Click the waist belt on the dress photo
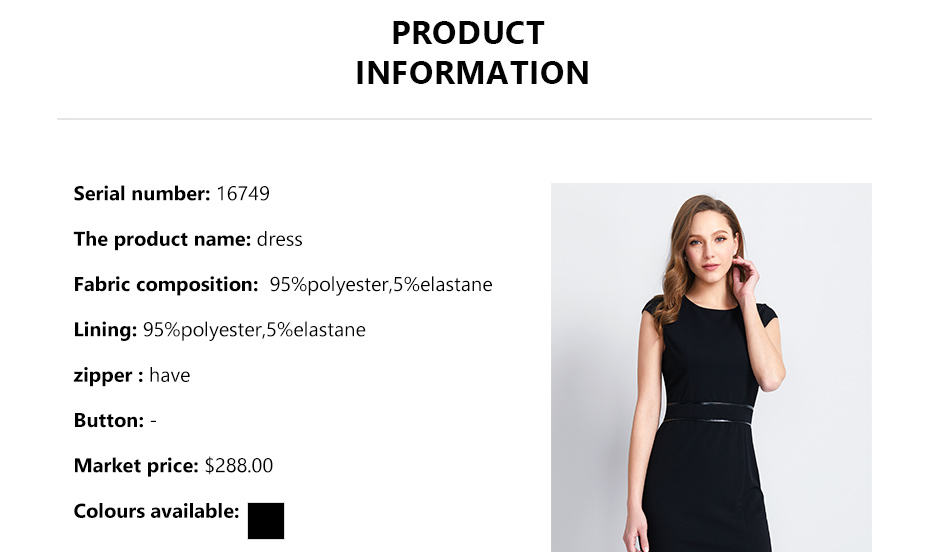 tap(710, 413)
